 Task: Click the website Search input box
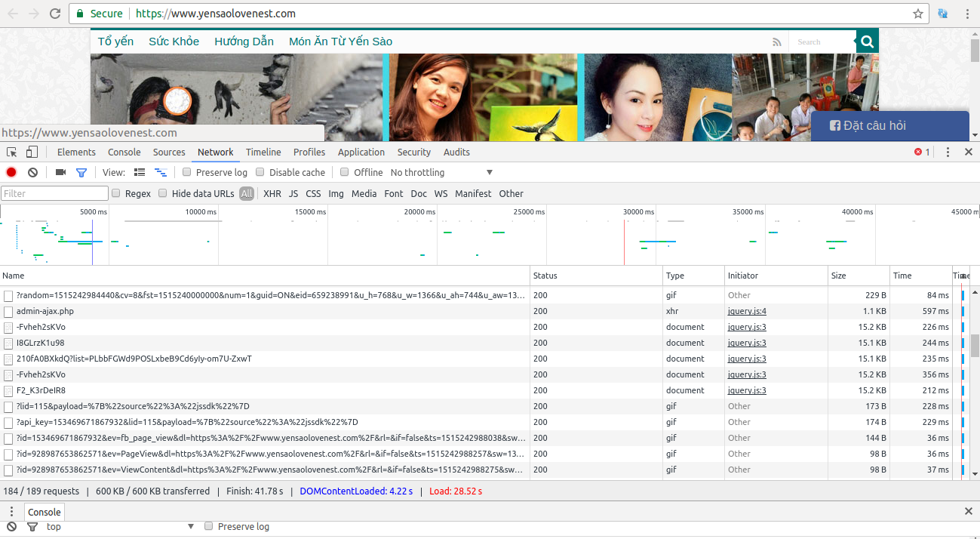click(x=822, y=42)
